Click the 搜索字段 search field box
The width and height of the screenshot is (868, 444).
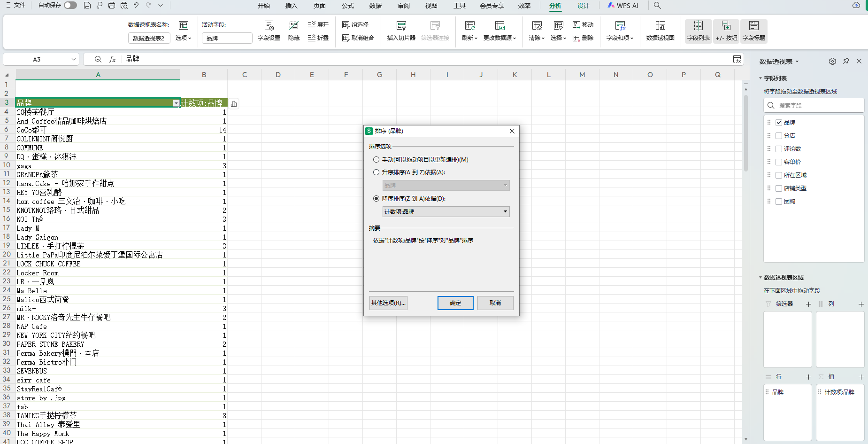pos(814,105)
